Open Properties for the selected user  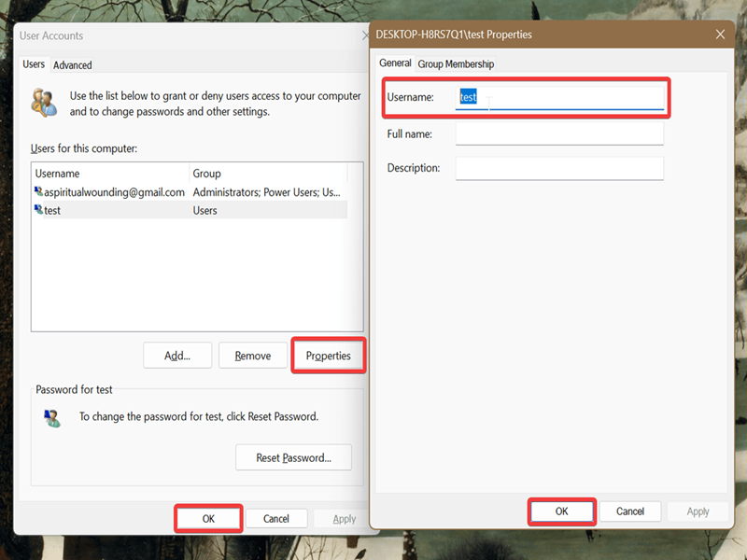(329, 356)
